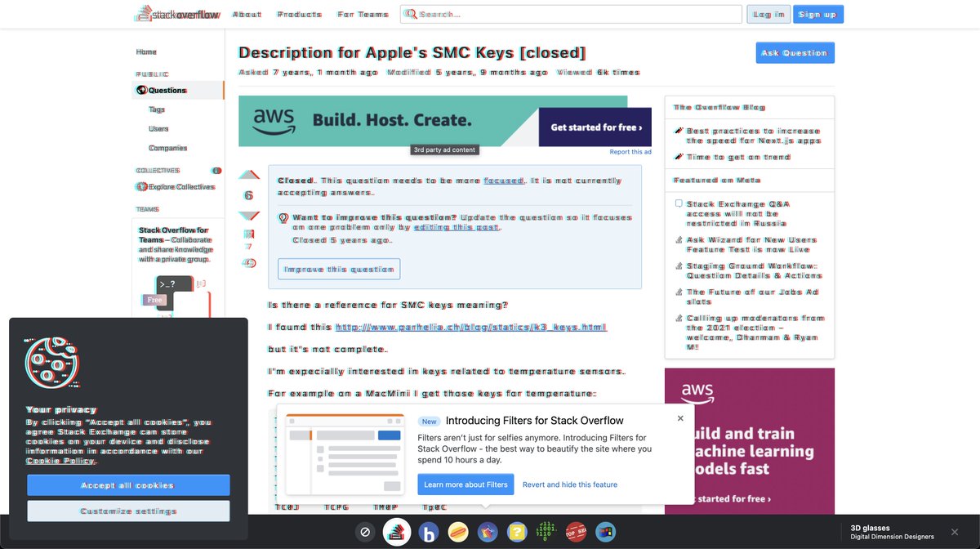Open Customize settings for cookies
The width and height of the screenshot is (980, 549).
(x=128, y=511)
